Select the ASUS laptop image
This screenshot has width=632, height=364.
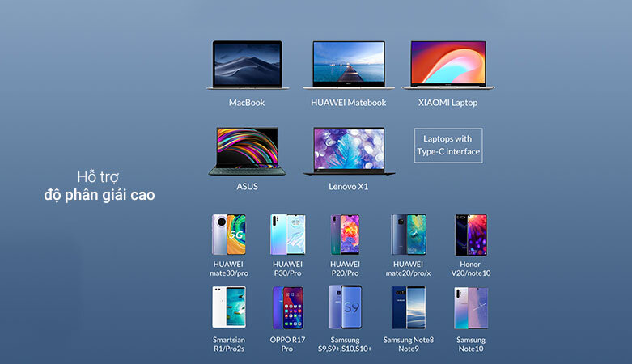(x=247, y=151)
